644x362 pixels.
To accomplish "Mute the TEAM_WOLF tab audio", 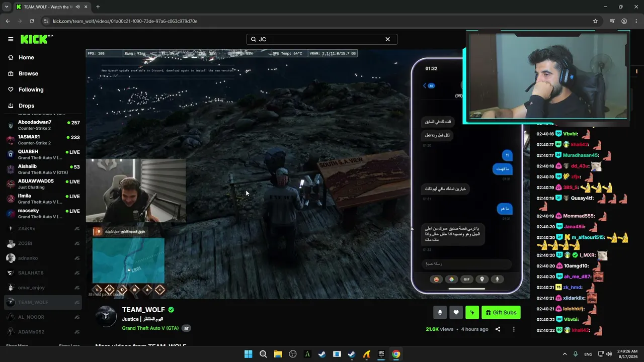I will (77, 7).
